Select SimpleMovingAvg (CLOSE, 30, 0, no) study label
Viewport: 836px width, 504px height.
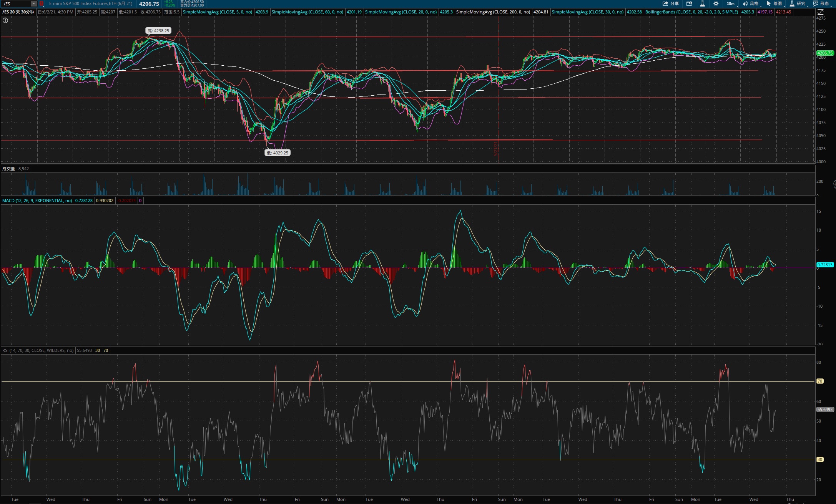click(588, 12)
